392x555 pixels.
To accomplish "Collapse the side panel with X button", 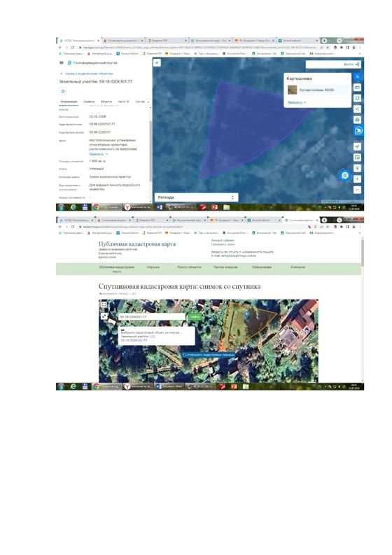I will click(157, 63).
